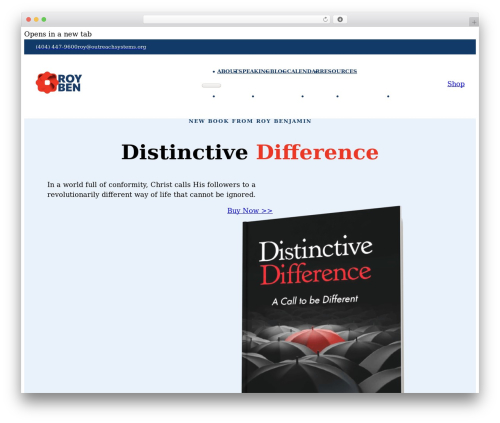Click the Distinctive Difference headline
Viewport: 500px width, 423px height.
250,152
